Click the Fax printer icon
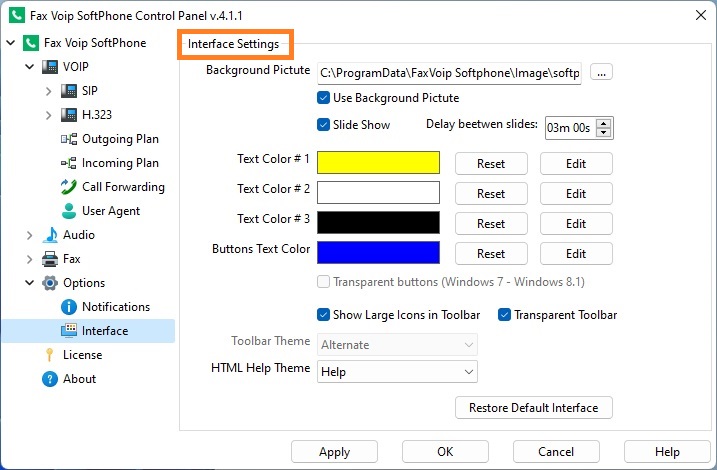 click(50, 259)
